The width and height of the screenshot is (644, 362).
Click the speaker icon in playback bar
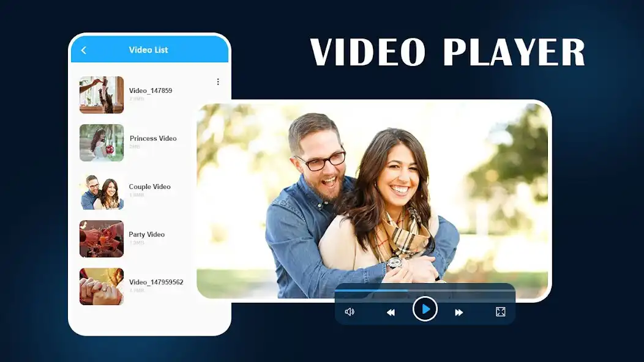point(350,312)
